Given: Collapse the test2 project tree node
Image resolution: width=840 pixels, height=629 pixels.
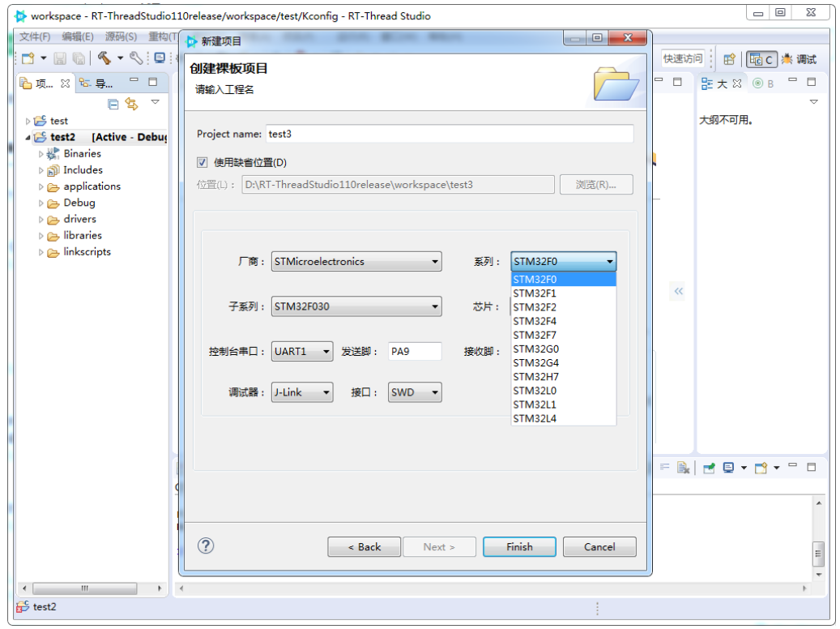Looking at the screenshot, I should tap(28, 138).
